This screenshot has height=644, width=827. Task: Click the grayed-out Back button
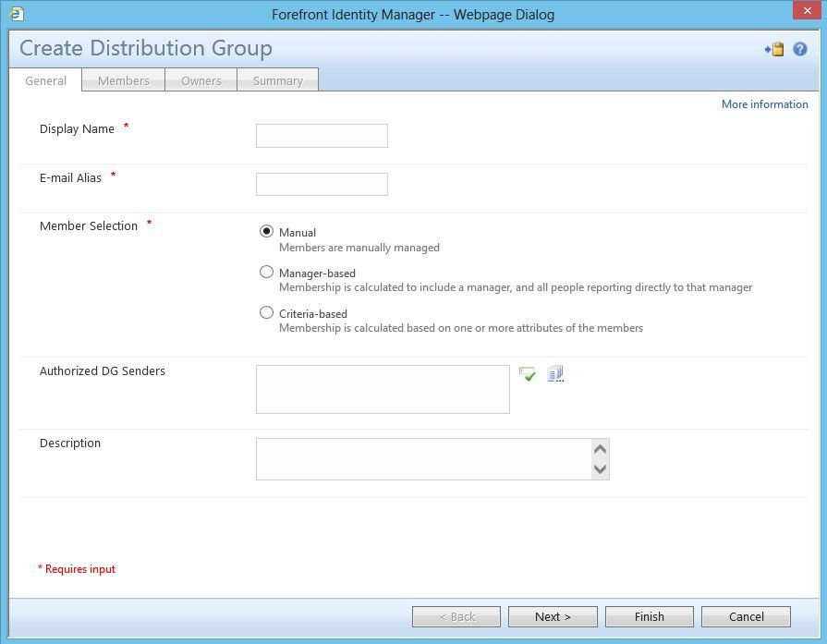point(456,616)
